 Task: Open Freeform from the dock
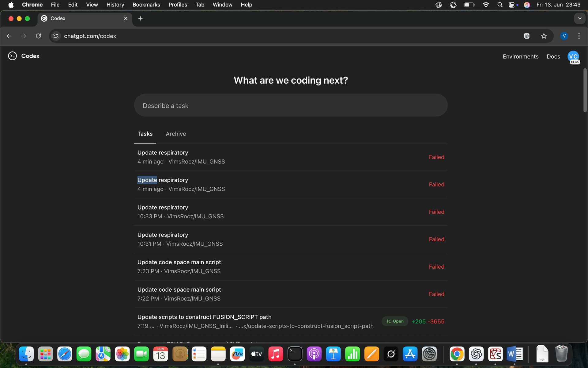click(x=237, y=354)
